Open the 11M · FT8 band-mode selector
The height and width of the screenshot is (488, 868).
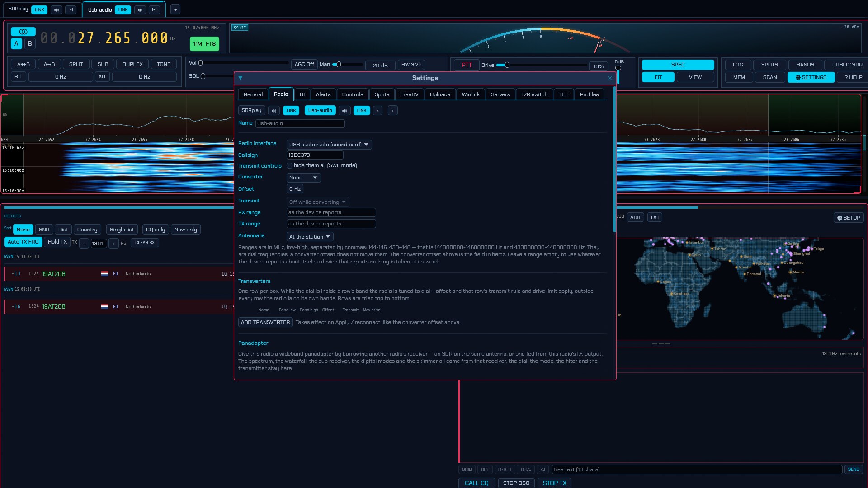(x=204, y=44)
